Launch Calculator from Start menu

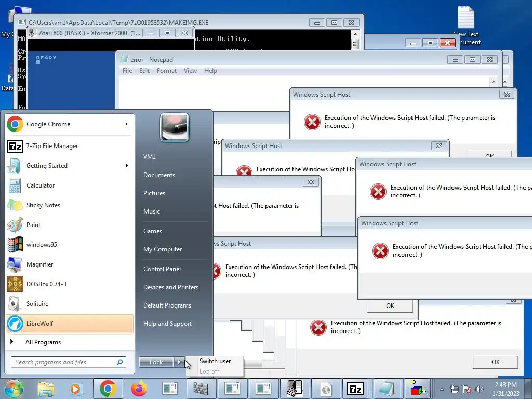pos(70,185)
